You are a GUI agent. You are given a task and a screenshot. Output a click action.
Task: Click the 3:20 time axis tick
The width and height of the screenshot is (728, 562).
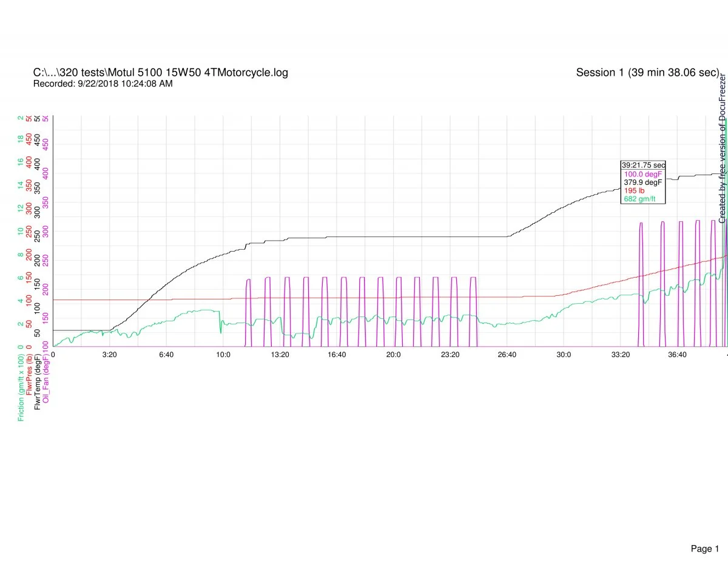point(109,355)
